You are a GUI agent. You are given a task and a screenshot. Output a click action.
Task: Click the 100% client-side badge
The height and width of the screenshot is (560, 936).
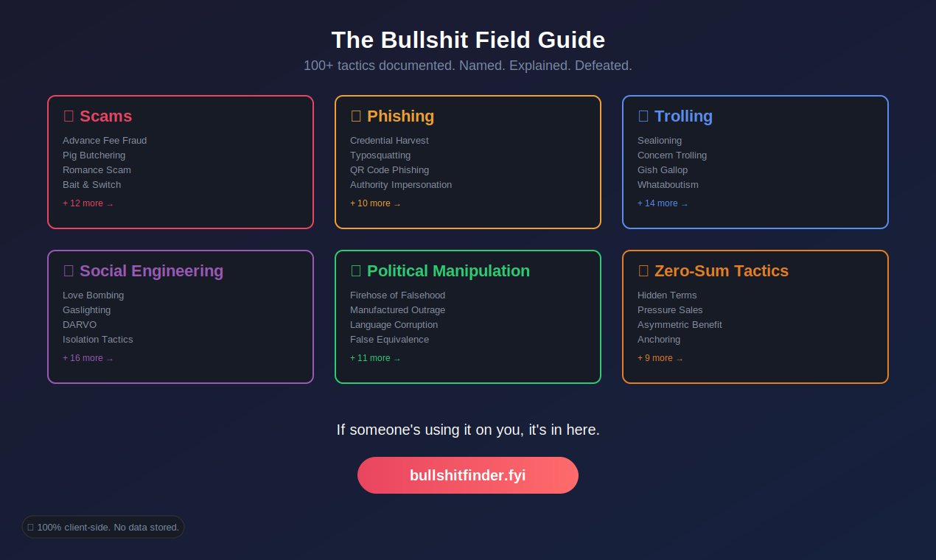point(102,527)
